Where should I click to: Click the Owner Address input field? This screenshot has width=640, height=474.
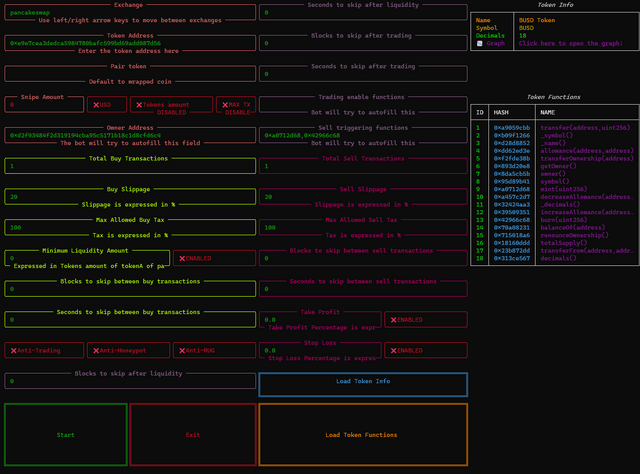(130, 135)
